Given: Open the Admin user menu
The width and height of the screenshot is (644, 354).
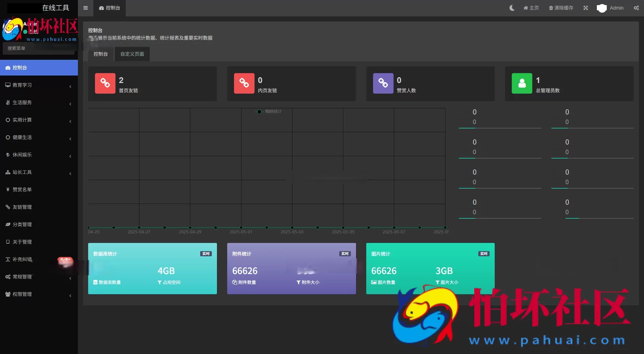Looking at the screenshot, I should (x=611, y=8).
